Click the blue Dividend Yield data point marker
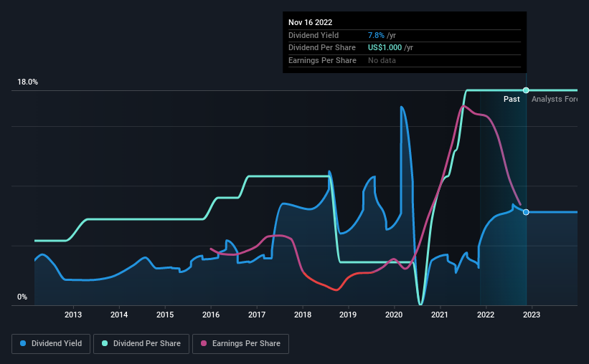This screenshot has width=589, height=364. [526, 212]
